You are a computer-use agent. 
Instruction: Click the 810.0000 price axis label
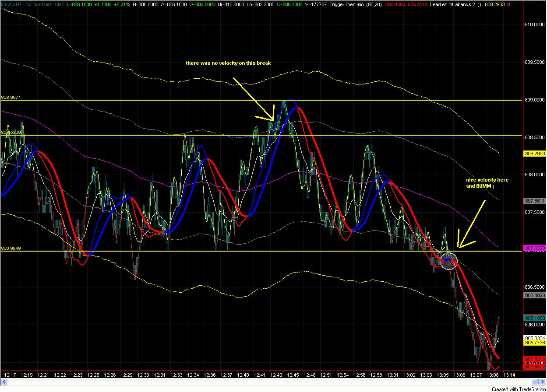tap(534, 25)
